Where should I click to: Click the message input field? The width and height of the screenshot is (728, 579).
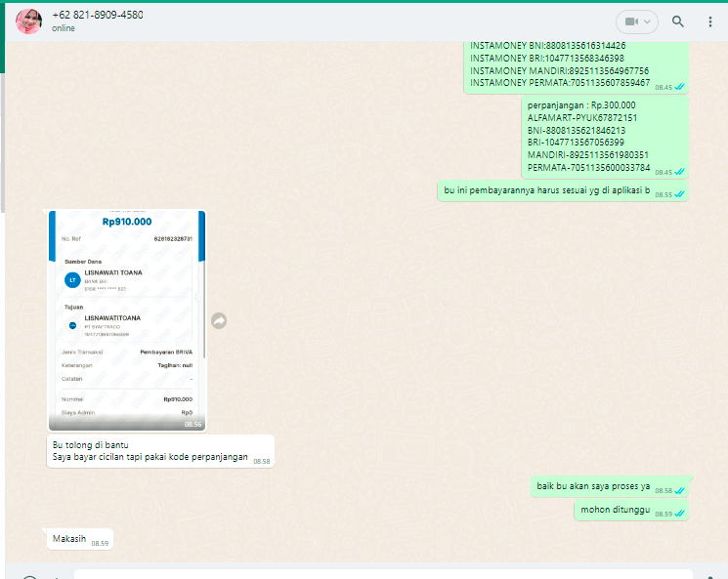tap(383, 575)
